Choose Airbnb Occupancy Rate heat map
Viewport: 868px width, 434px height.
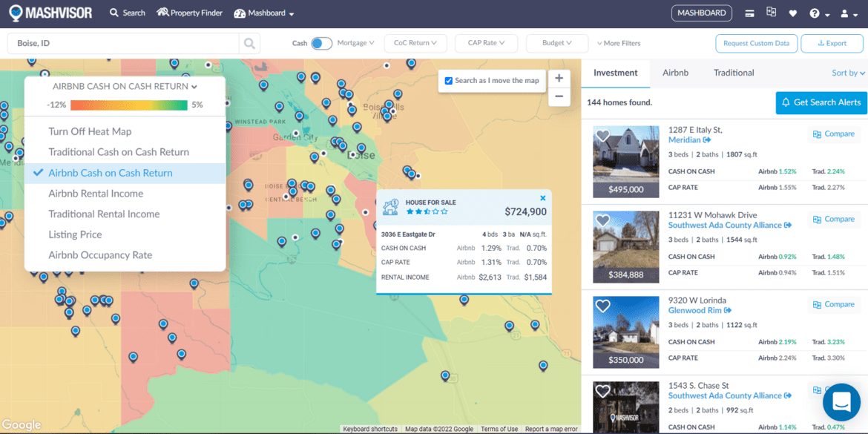[x=100, y=255]
